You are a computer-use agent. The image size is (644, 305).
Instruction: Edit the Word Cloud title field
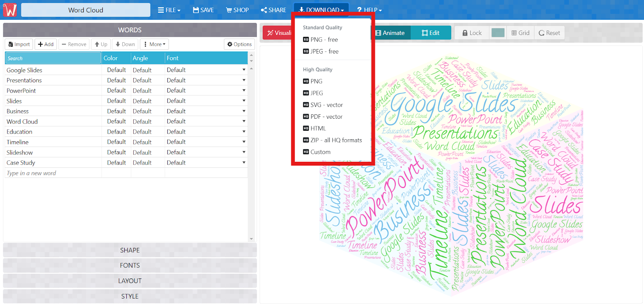click(86, 10)
